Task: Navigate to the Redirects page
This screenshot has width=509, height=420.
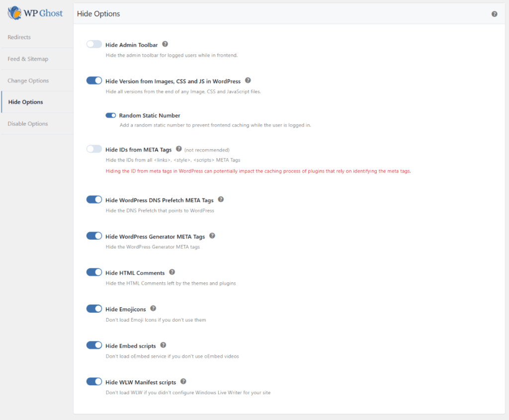Action: [20, 37]
